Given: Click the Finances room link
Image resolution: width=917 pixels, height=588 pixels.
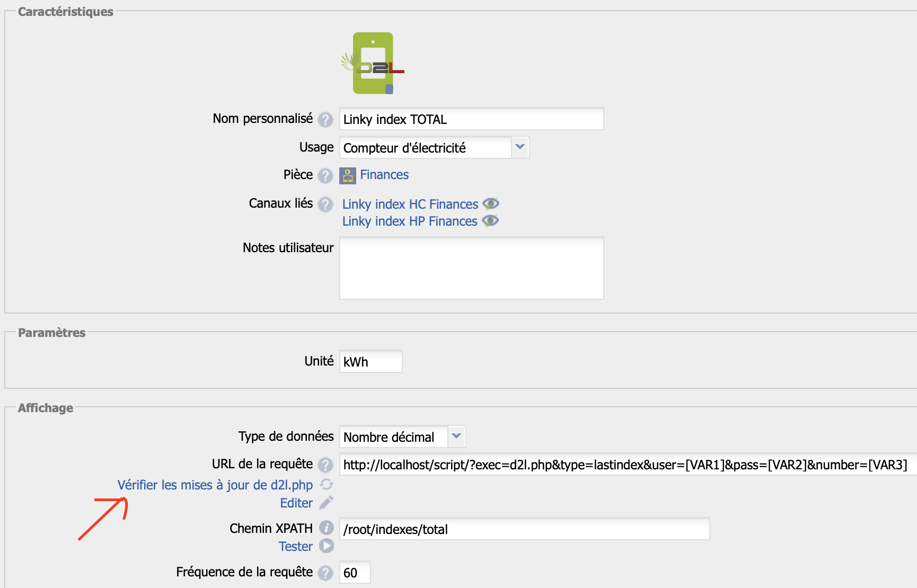Looking at the screenshot, I should point(384,175).
